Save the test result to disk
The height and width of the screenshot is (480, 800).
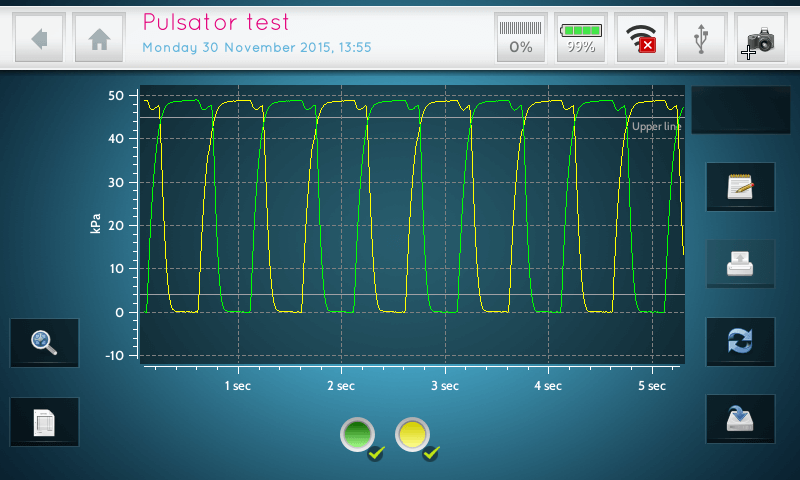coord(740,419)
